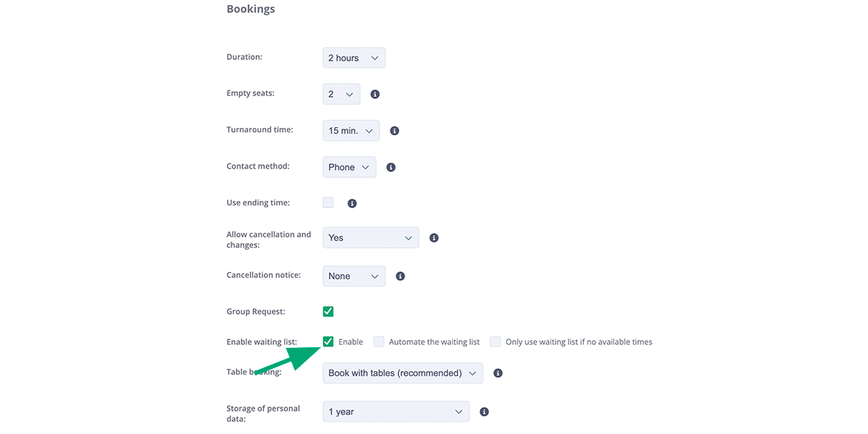Open the Storage of personal data dropdown
The image size is (868, 434).
tap(396, 411)
